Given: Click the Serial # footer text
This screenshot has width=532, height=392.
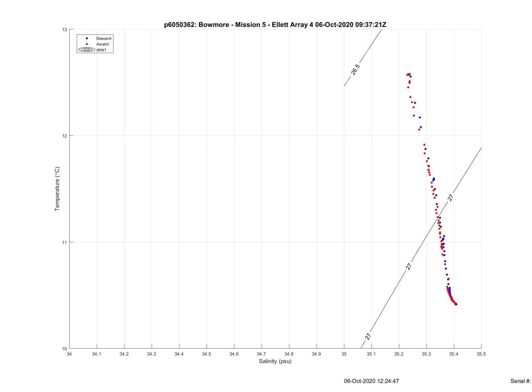Looking at the screenshot, I should click(x=521, y=381).
